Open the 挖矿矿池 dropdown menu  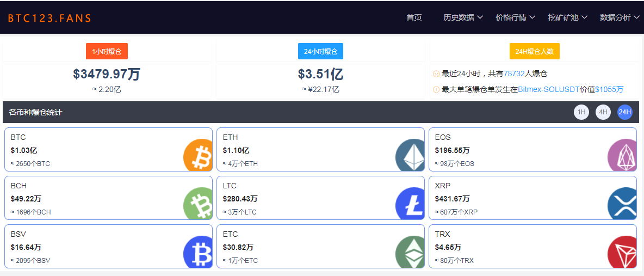click(567, 17)
